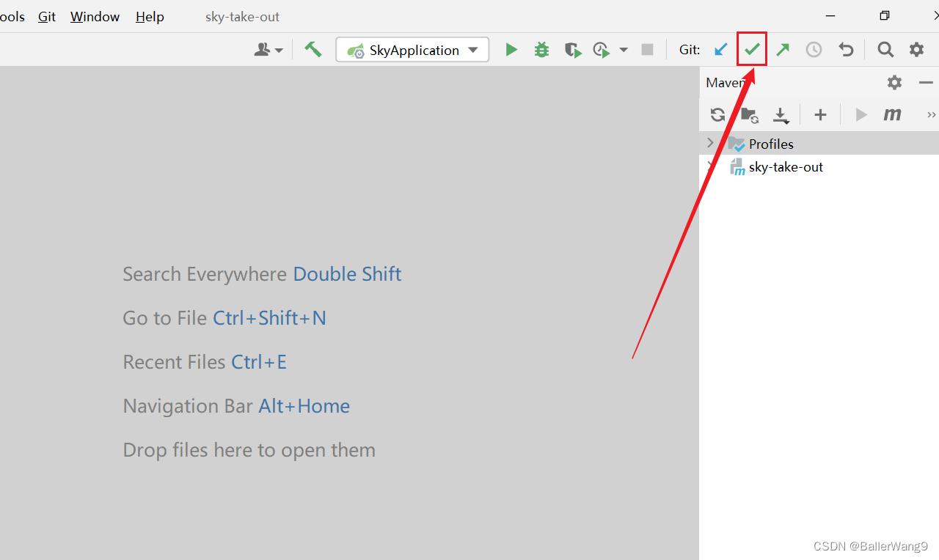Open the user account dropdown
The width and height of the screenshot is (939, 560).
click(x=268, y=50)
